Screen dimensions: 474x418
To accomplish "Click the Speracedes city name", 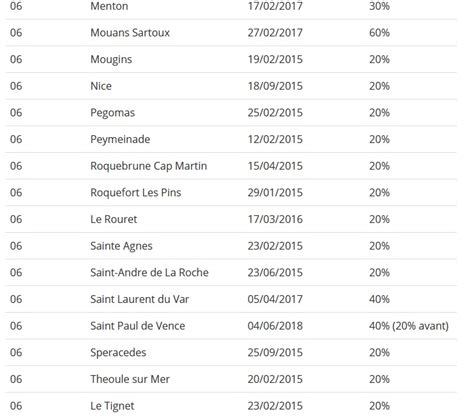I will coord(118,352).
